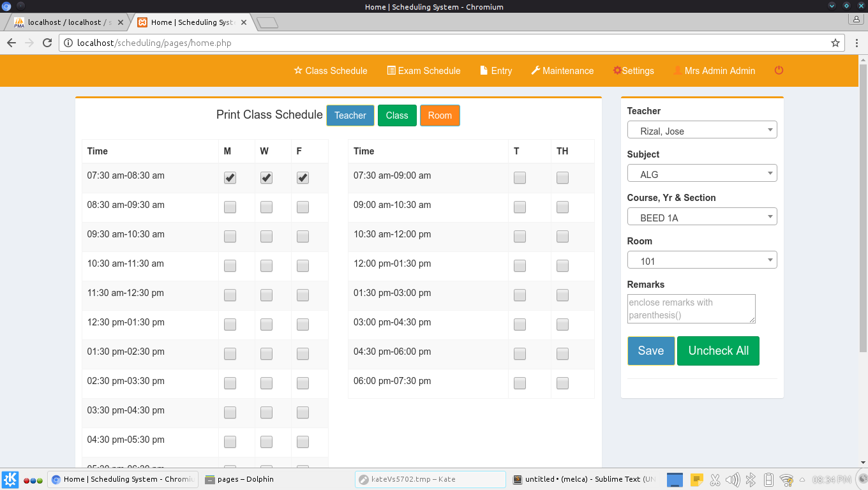This screenshot has height=490, width=868.
Task: Go back with the browser back arrow
Action: pos(11,43)
